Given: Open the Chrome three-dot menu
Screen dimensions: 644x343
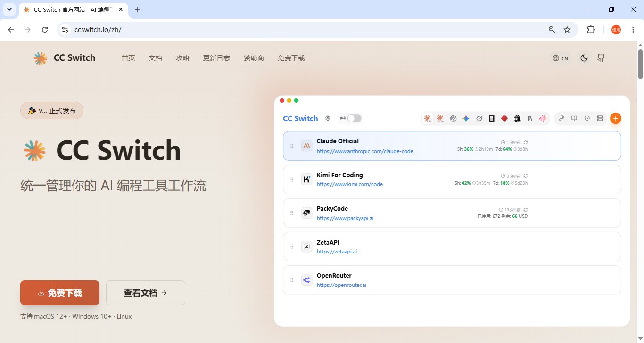Looking at the screenshot, I should 633,30.
